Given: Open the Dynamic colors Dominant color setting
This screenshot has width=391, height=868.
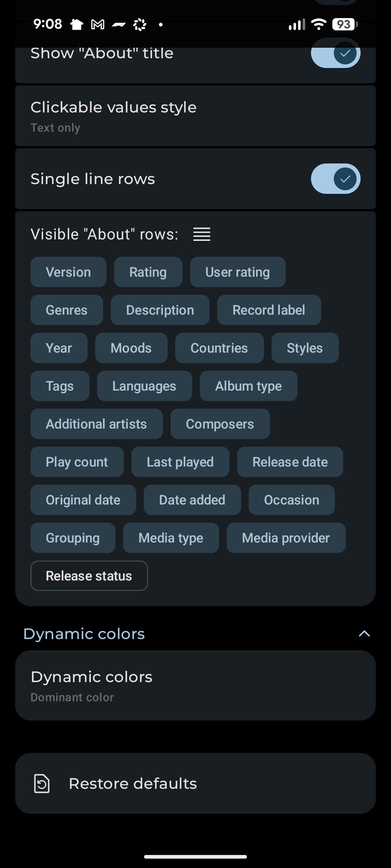Looking at the screenshot, I should pos(195,686).
